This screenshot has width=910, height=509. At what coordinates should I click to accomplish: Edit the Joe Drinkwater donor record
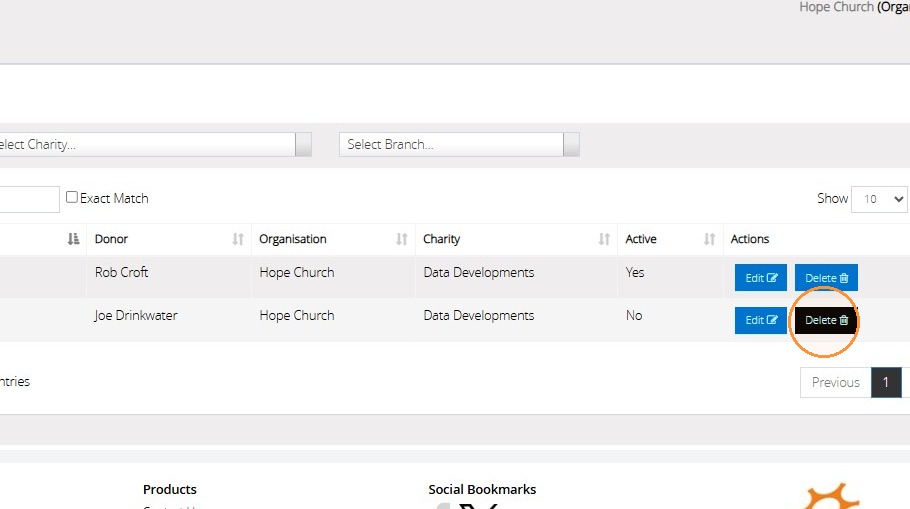(760, 320)
